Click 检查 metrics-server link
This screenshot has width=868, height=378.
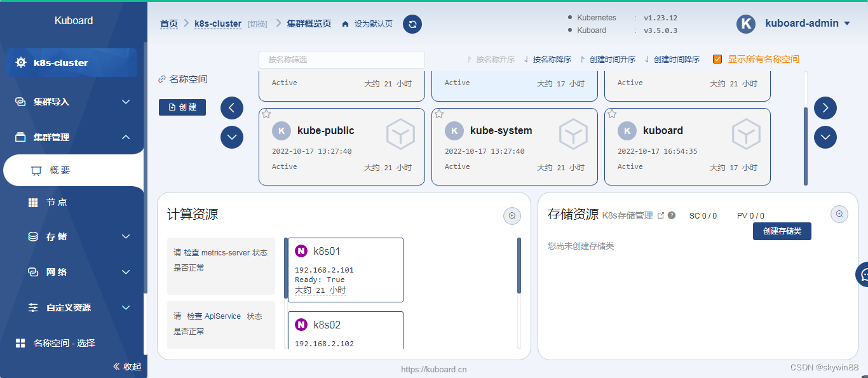coord(217,253)
